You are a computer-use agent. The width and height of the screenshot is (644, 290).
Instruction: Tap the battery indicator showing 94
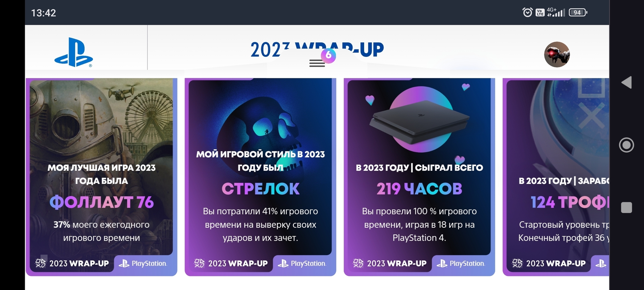point(578,13)
